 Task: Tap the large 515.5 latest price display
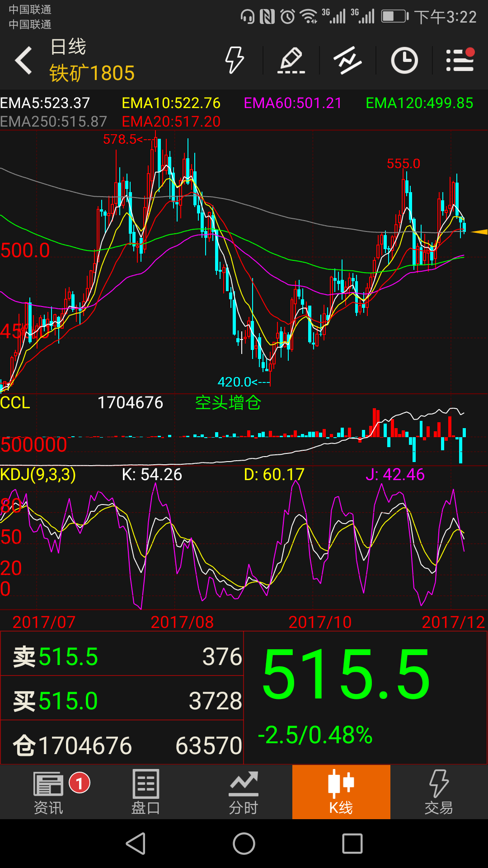coord(346,674)
